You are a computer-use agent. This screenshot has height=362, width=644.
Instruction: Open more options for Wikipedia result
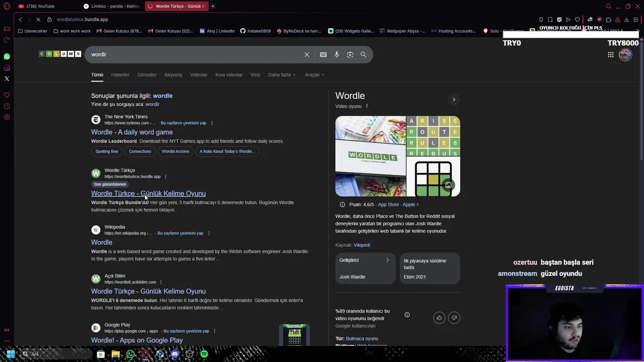point(209,233)
